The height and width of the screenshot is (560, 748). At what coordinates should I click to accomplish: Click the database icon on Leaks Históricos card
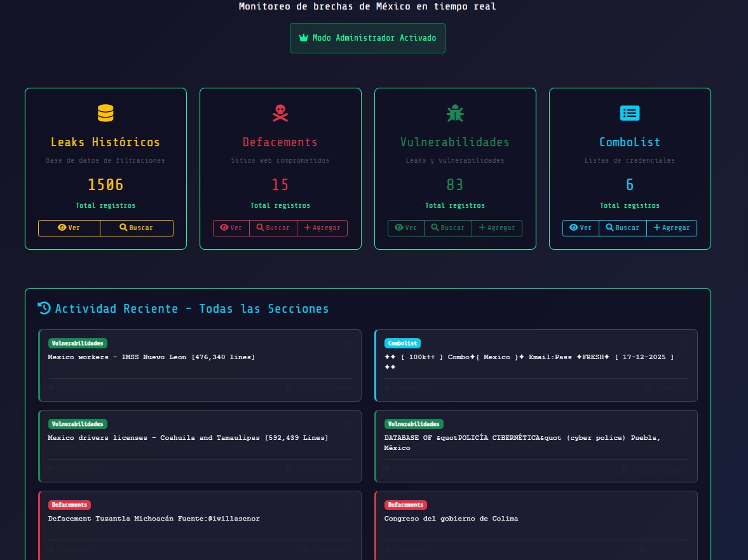coord(105,112)
